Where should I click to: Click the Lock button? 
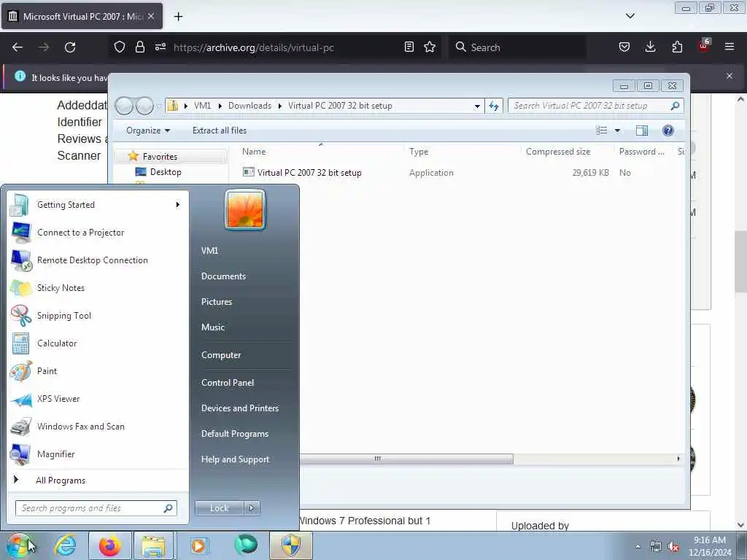click(x=219, y=508)
